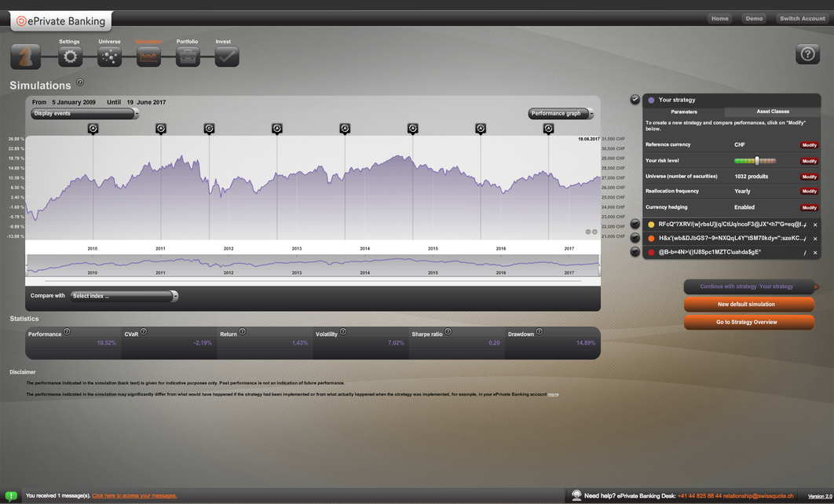The height and width of the screenshot is (504, 834).
Task: Click the Invest checkmark step icon
Action: (x=226, y=57)
